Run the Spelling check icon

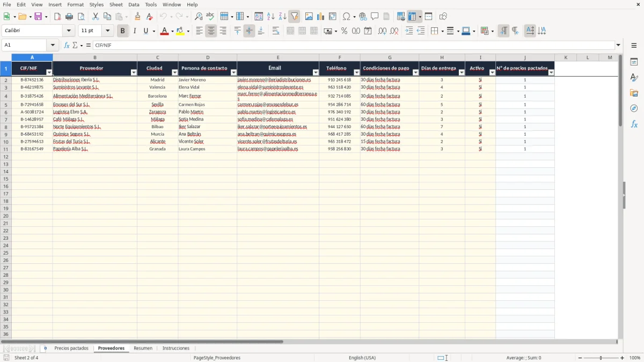pos(210,17)
